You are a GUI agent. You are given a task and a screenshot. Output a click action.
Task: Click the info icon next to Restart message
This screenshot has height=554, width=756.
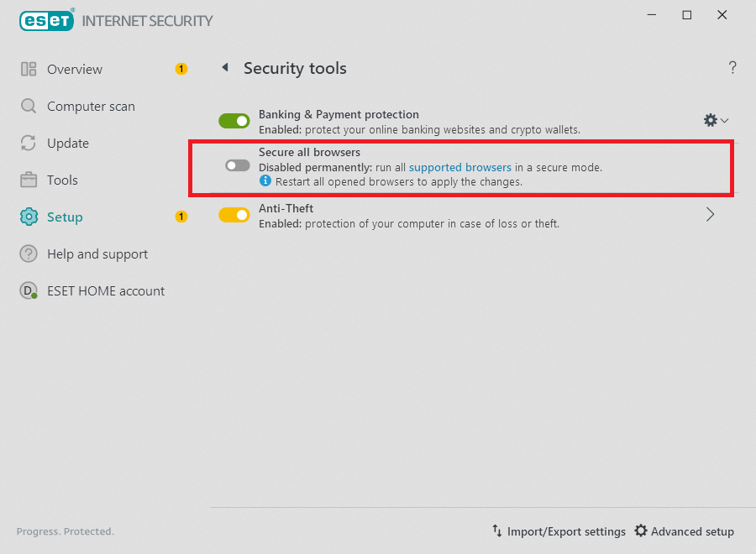265,181
